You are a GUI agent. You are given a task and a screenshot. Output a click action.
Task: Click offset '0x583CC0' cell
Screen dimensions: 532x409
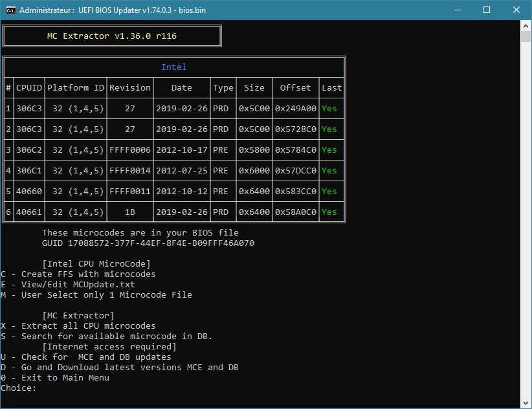pos(296,192)
